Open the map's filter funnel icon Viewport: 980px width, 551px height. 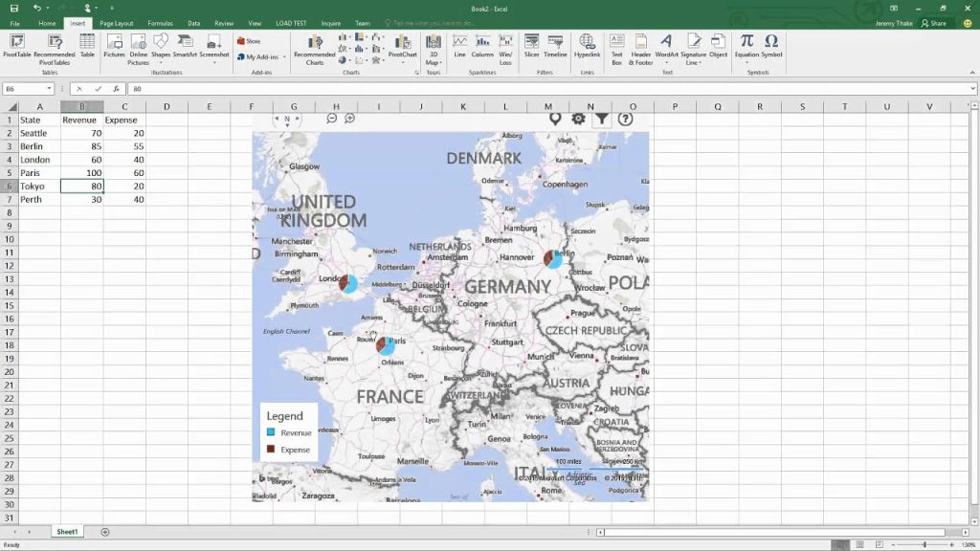601,119
